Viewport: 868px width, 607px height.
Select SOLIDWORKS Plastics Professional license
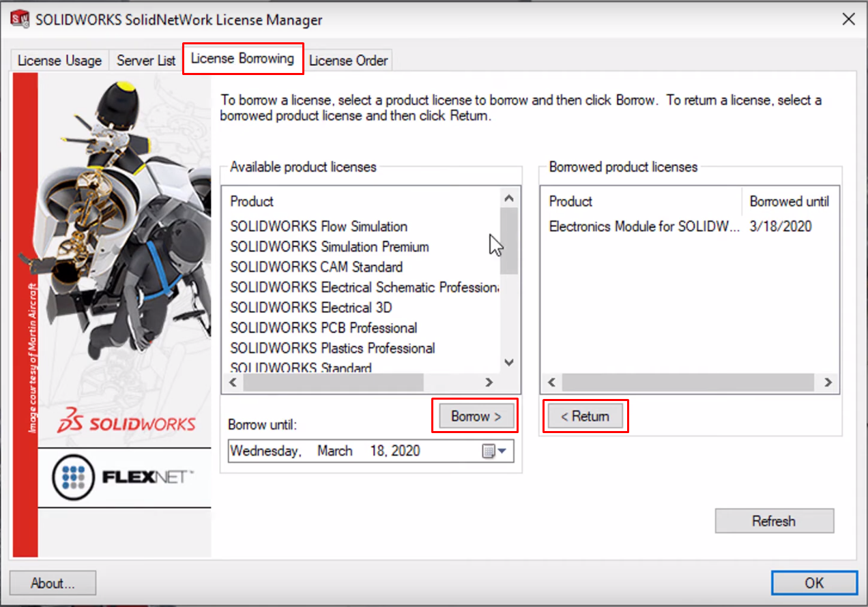[332, 348]
